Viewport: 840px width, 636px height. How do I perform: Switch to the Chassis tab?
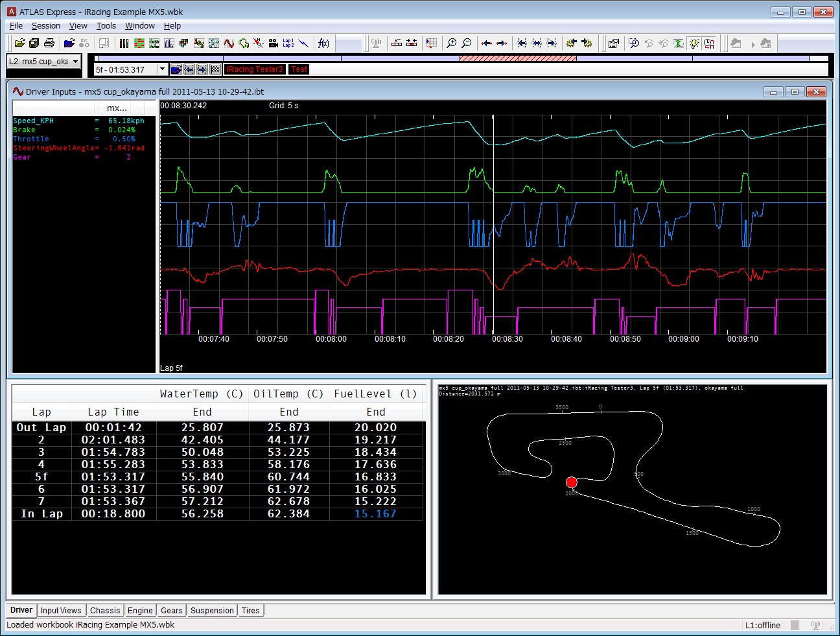(105, 611)
